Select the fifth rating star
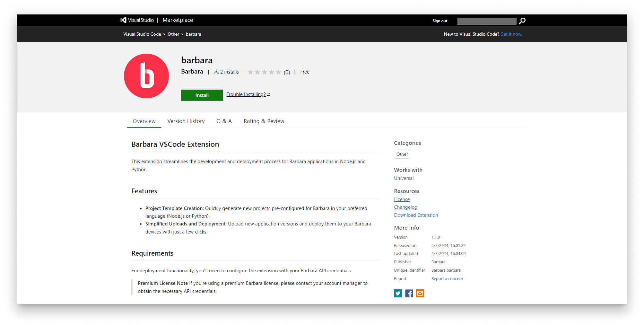 [x=278, y=72]
